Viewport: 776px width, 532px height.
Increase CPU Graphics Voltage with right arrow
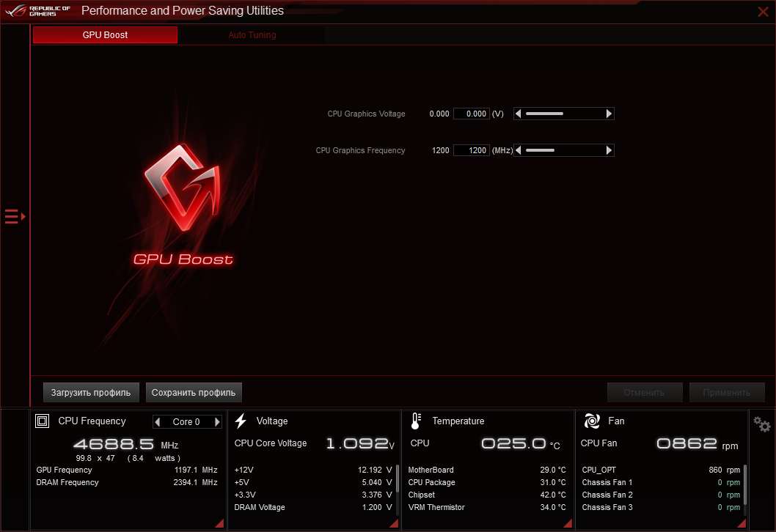tap(610, 114)
